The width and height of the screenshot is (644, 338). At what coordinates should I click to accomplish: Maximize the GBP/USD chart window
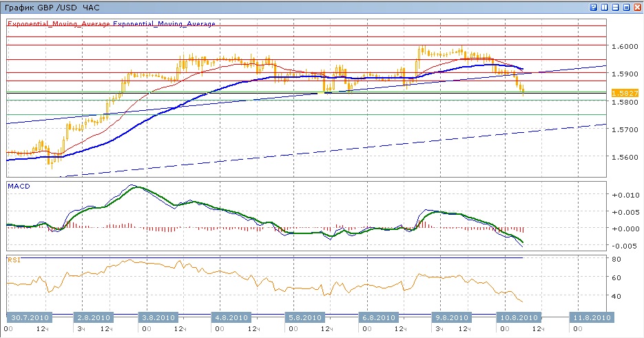626,7
